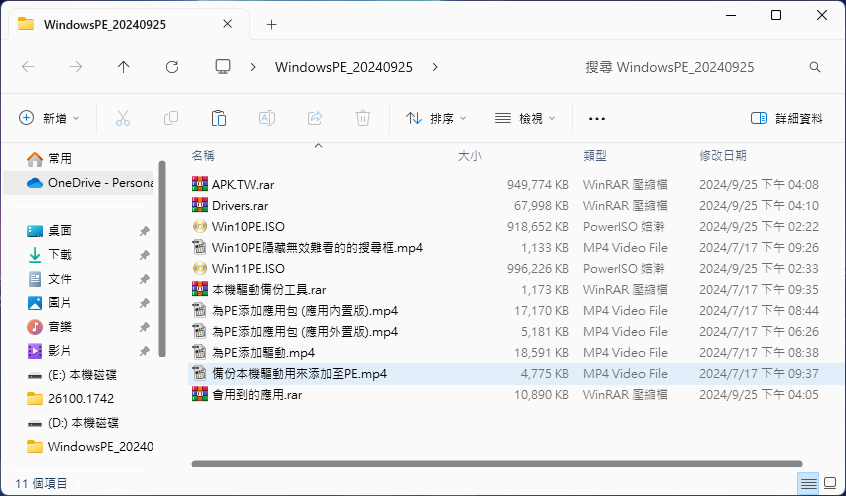
Task: Click the Win10PE.ISO disc icon
Action: [200, 226]
